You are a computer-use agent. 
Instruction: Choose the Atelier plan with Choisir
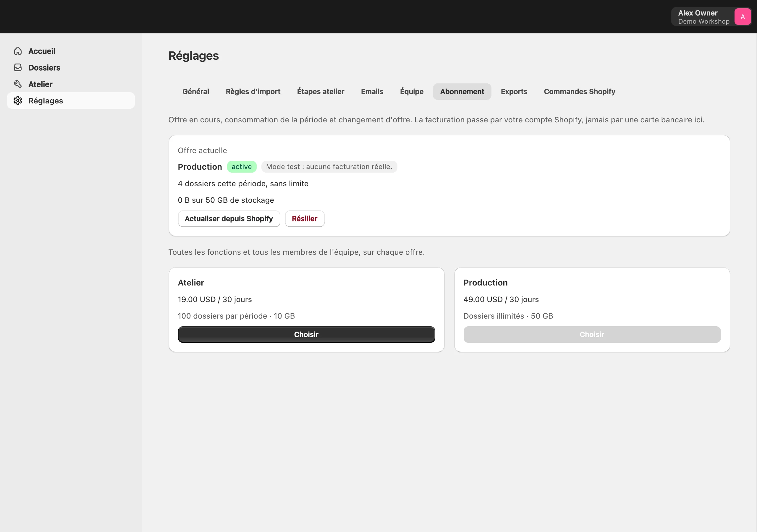coord(306,334)
